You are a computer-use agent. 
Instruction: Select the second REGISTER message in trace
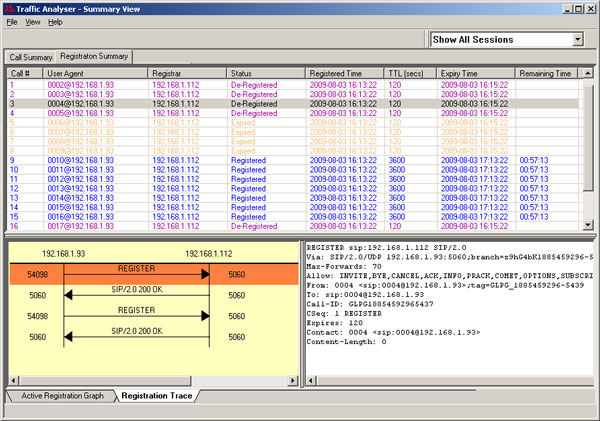[137, 315]
